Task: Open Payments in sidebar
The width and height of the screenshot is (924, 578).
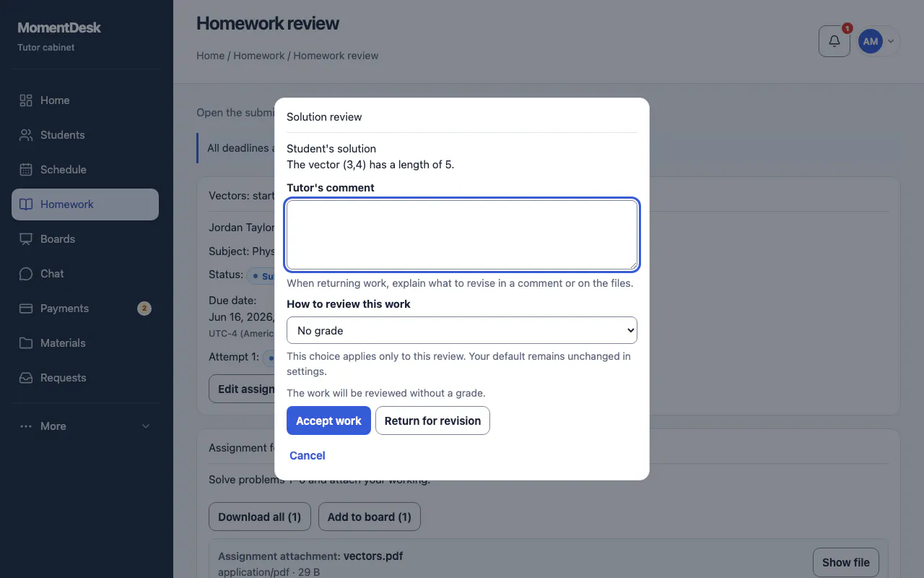Action: (85, 309)
